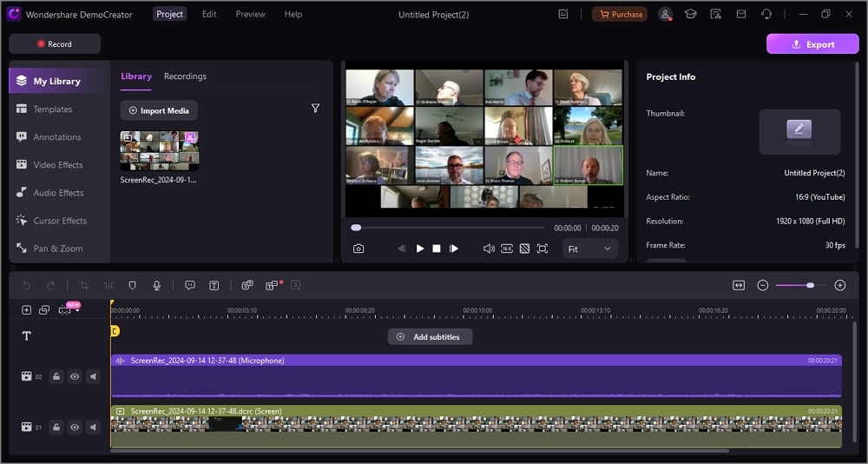
Task: Toggle preview volume speaker icon
Action: click(489, 249)
